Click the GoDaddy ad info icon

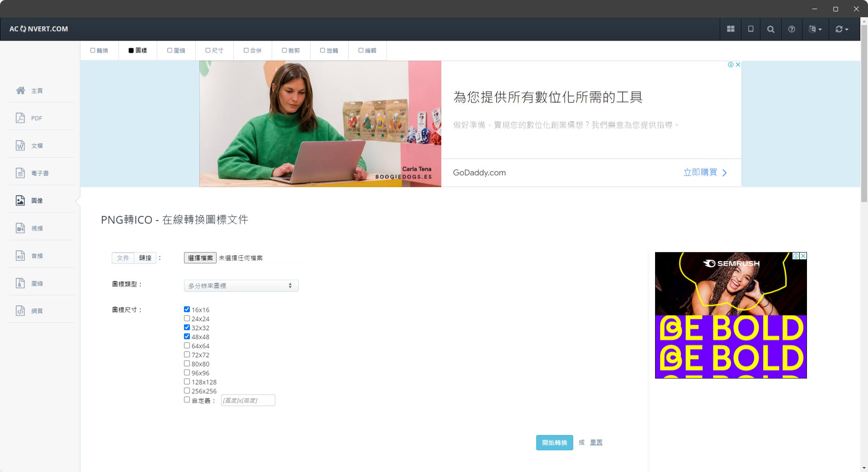[x=731, y=65]
